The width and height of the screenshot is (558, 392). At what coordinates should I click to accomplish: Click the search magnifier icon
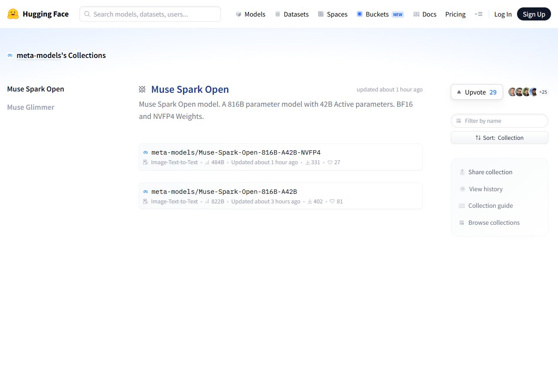coord(87,14)
